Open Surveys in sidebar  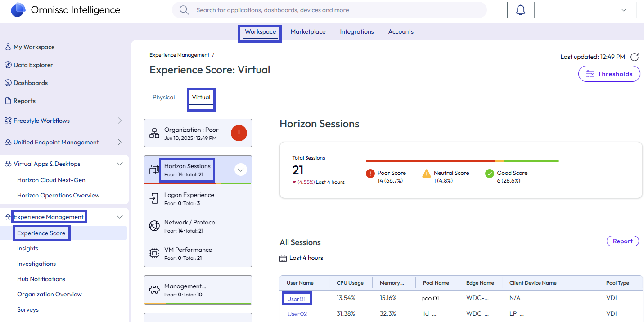28,309
